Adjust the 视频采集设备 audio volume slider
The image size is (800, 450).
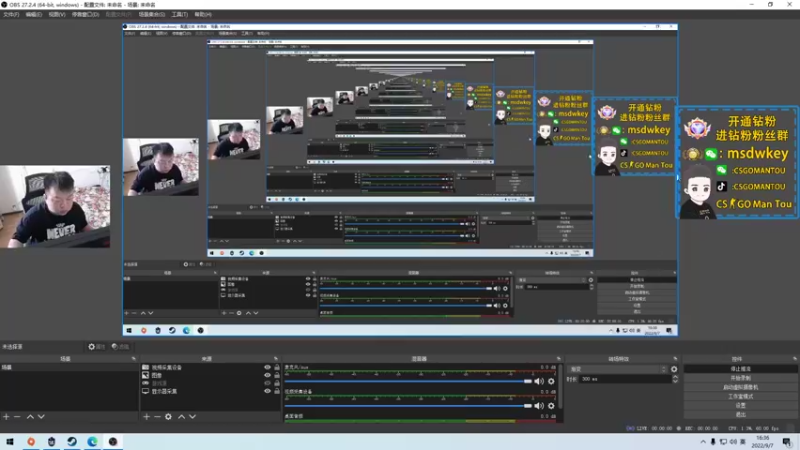pos(408,406)
